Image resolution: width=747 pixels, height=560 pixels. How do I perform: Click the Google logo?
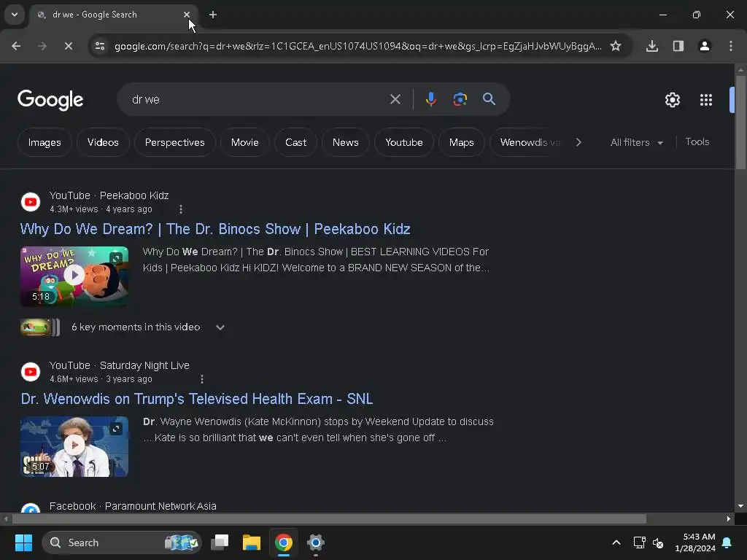pos(50,100)
